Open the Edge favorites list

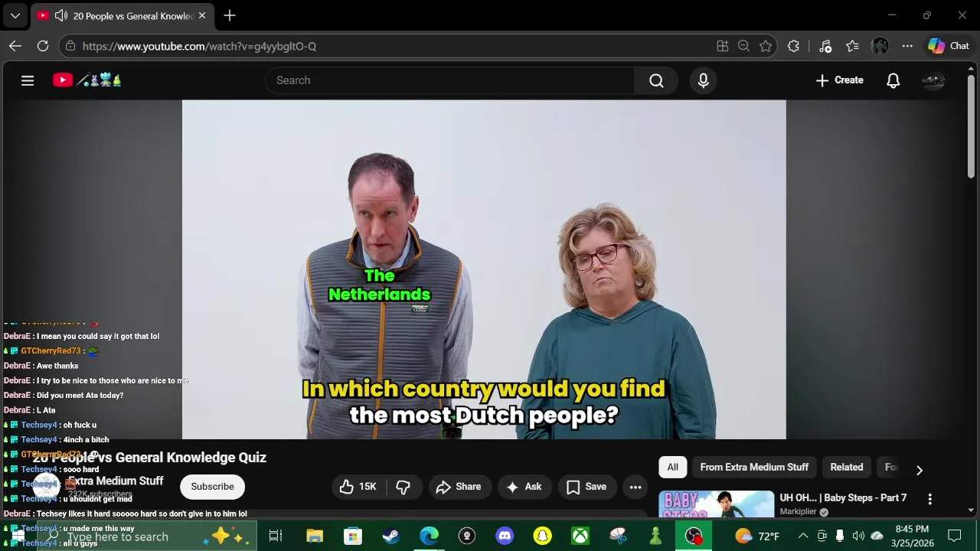point(852,46)
